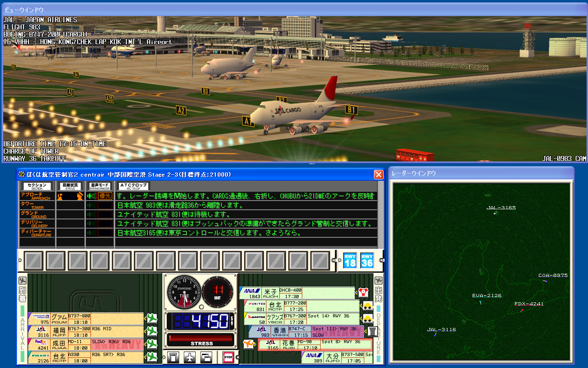The height and width of the screenshot is (368, 588).
Task: Toggle speaker mode for the Tower section
Action: pyautogui.click(x=99, y=205)
